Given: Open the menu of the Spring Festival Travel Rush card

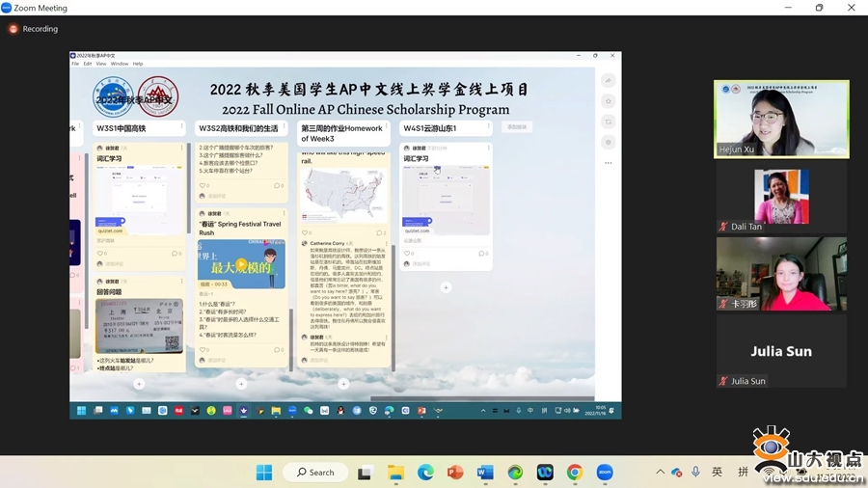Looking at the screenshot, I should tap(284, 213).
